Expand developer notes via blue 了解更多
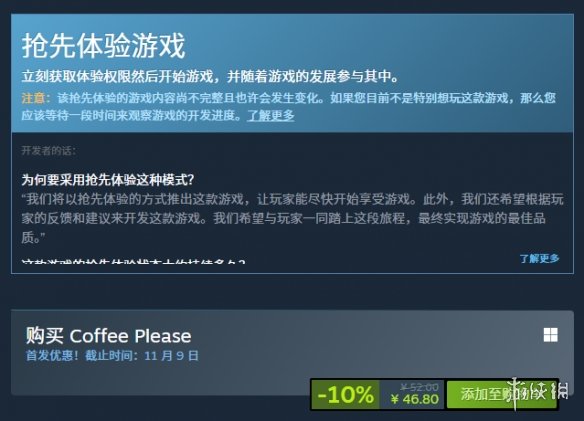The image size is (584, 421). [x=539, y=258]
